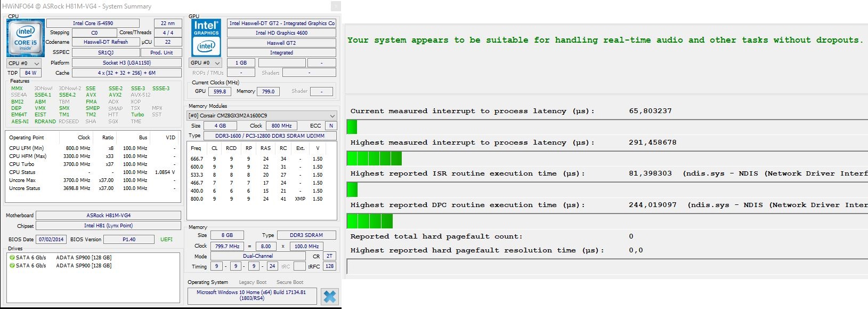Select the SR1QJ SSPEC value

pyautogui.click(x=106, y=52)
